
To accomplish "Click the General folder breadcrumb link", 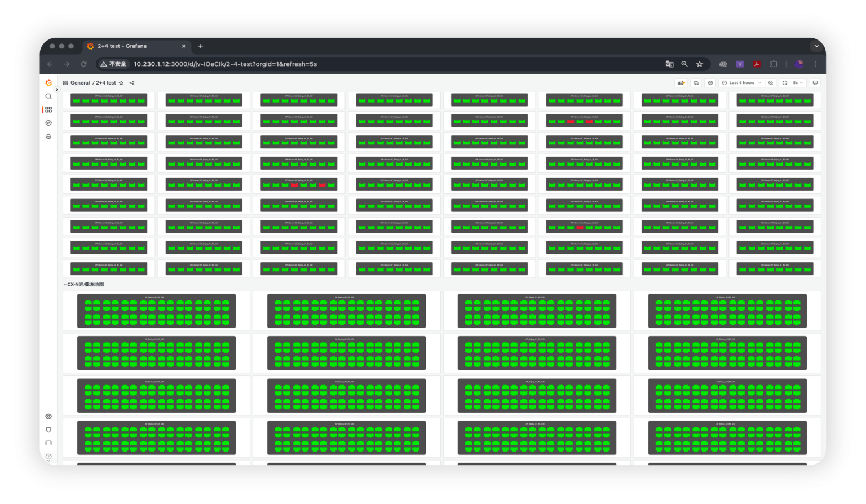I will pyautogui.click(x=80, y=83).
